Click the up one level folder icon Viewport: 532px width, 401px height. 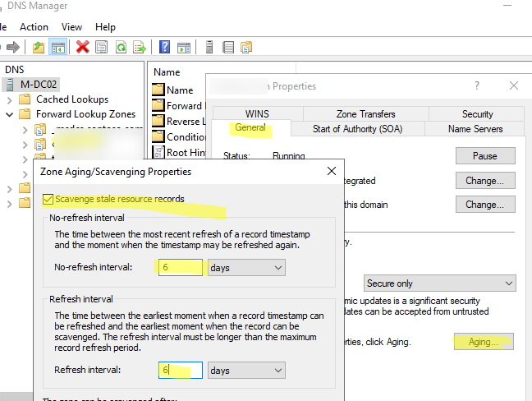pyautogui.click(x=39, y=47)
